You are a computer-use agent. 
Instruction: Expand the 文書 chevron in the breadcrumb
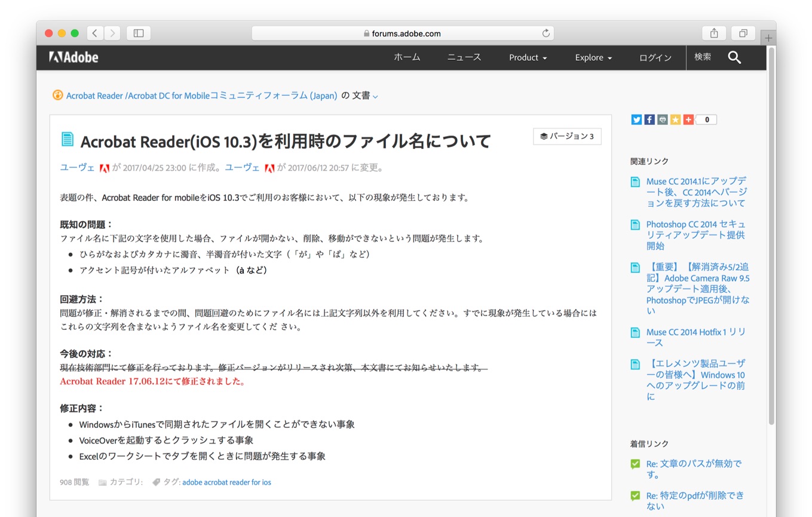tap(376, 96)
